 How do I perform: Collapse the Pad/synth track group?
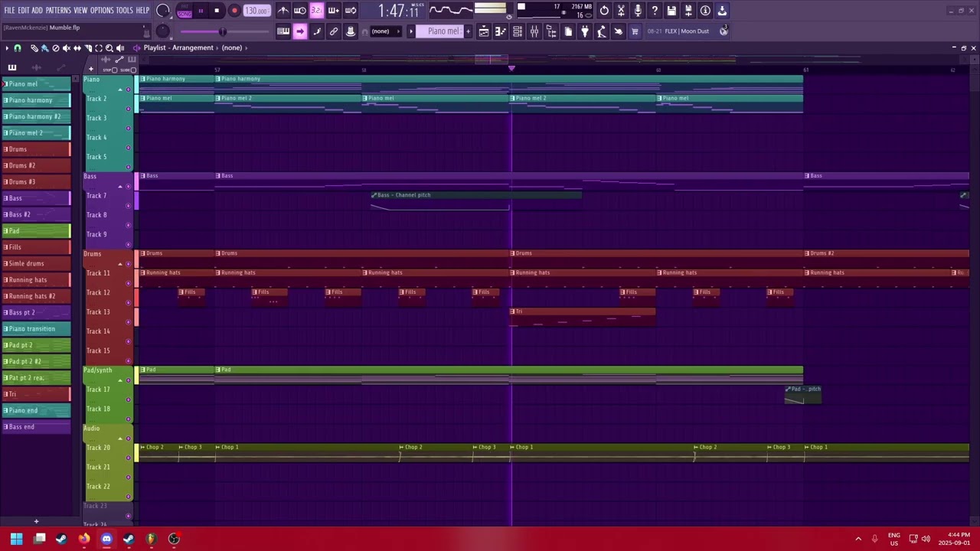(120, 380)
